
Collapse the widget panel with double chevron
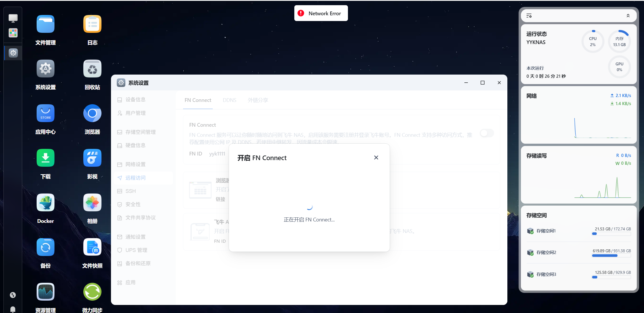(628, 16)
